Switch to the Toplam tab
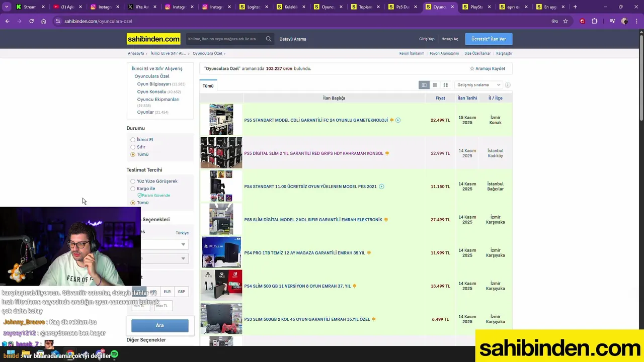This screenshot has height=362, width=644. pos(366,7)
